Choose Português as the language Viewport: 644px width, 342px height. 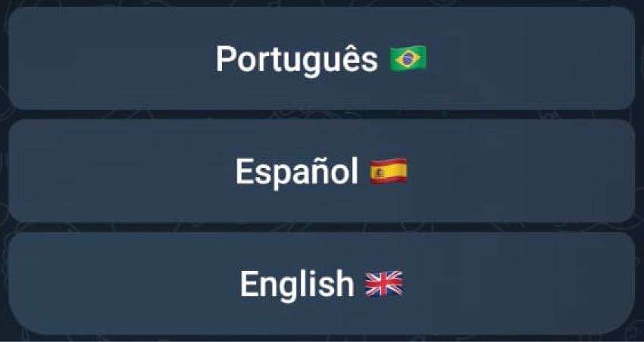pos(321,58)
